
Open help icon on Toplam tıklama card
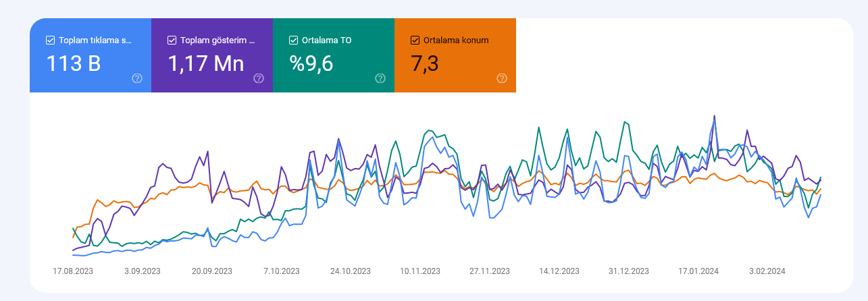(x=137, y=78)
